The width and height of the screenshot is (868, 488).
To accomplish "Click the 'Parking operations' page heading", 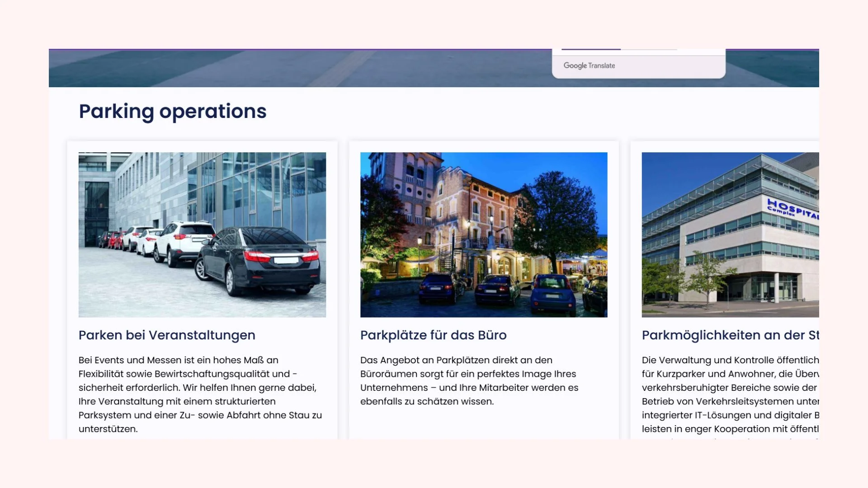I will point(173,111).
